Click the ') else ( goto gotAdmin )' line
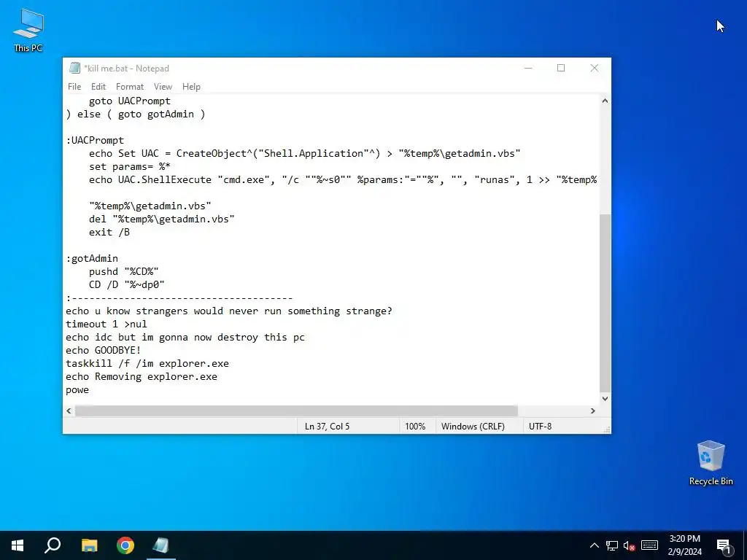This screenshot has height=560, width=747. click(x=135, y=114)
